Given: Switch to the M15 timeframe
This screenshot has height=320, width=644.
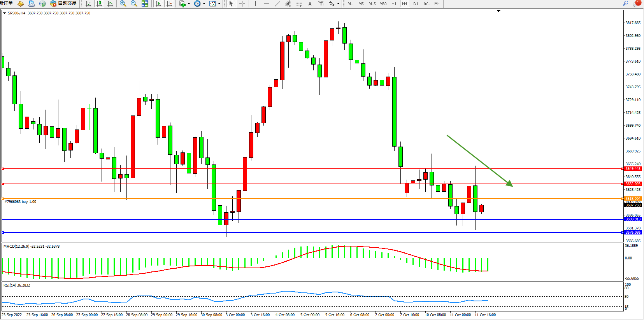Looking at the screenshot, I should point(372,3).
